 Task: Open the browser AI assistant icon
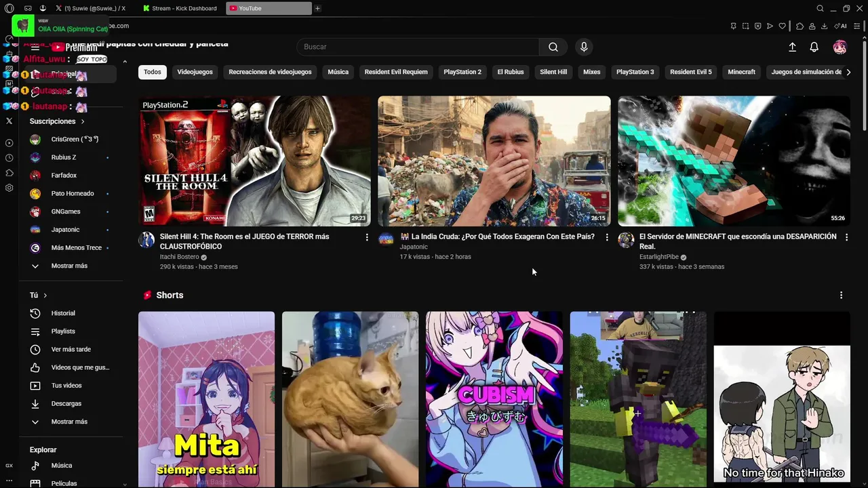841,26
